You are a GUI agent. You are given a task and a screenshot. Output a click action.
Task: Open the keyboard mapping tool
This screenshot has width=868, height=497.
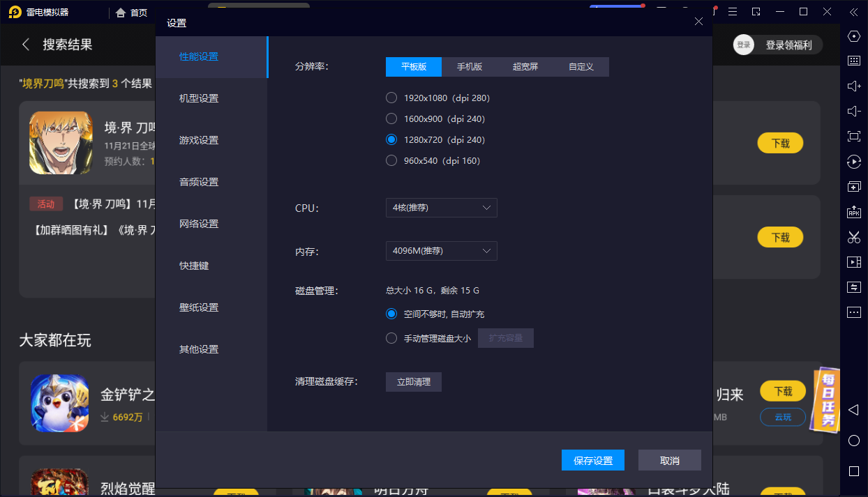click(x=853, y=61)
